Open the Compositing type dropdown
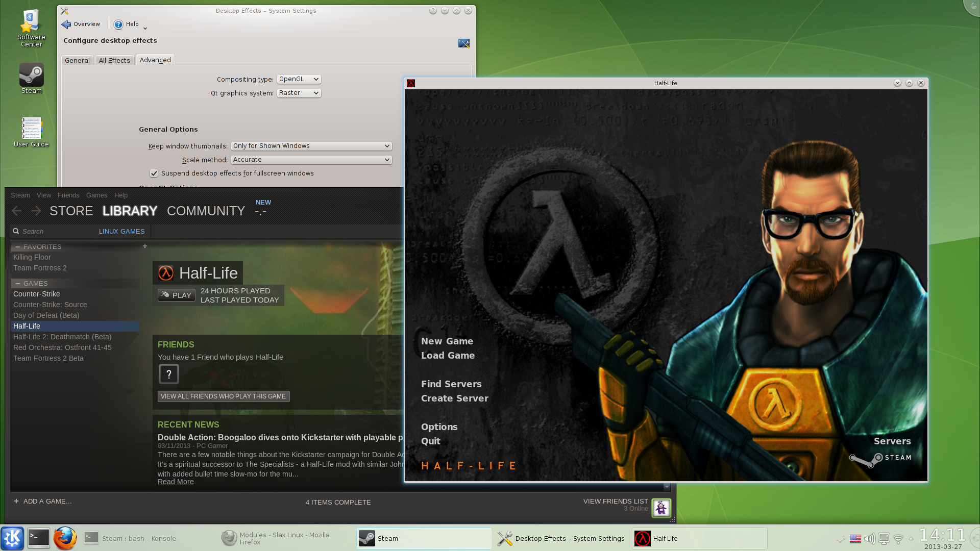The width and height of the screenshot is (980, 551). click(x=299, y=79)
